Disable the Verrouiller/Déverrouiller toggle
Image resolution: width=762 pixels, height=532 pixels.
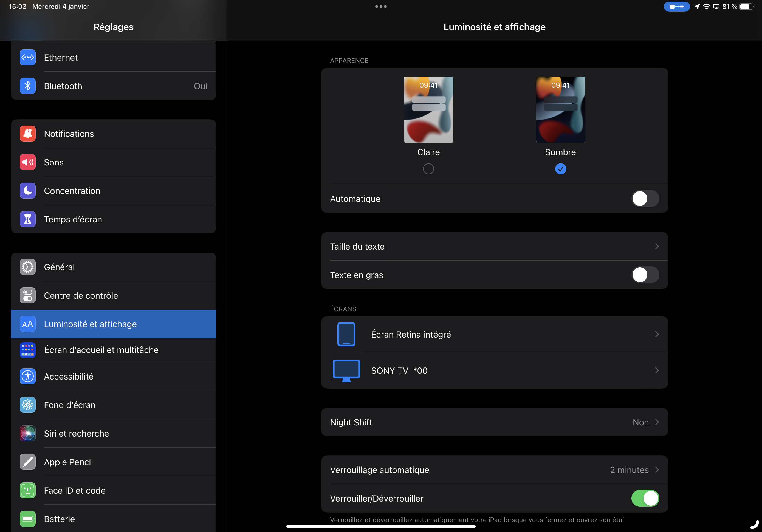[x=645, y=498]
